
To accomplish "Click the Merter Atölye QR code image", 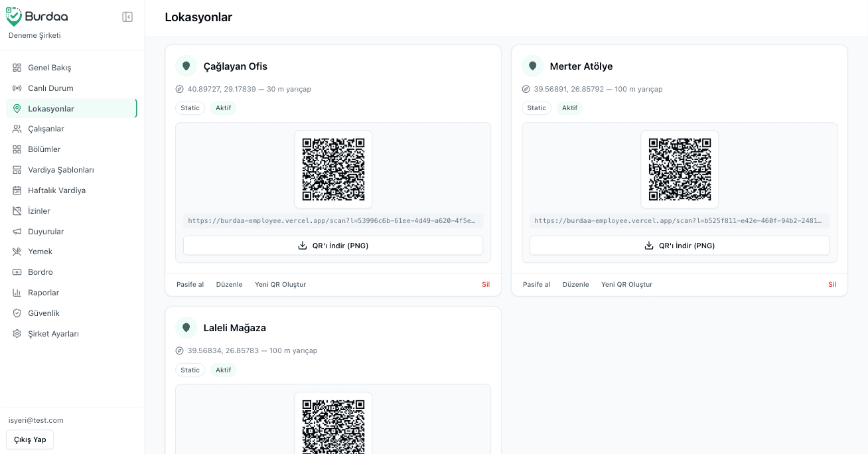I will (x=680, y=169).
